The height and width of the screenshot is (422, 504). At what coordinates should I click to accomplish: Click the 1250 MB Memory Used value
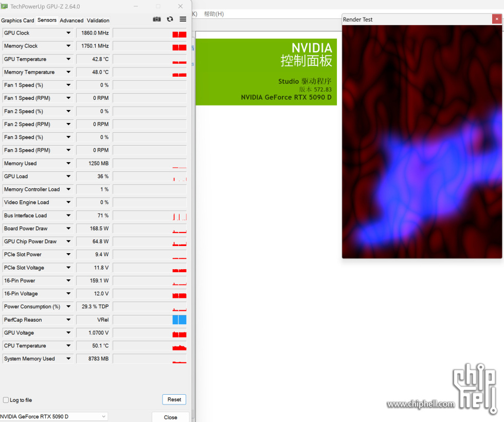93,164
